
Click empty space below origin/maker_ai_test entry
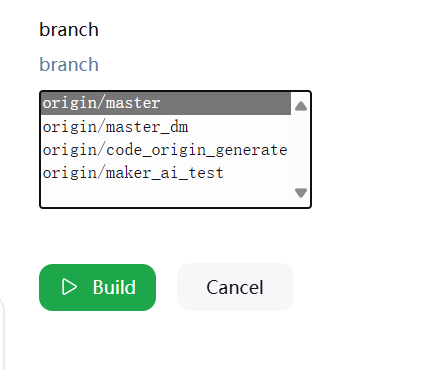point(166,195)
